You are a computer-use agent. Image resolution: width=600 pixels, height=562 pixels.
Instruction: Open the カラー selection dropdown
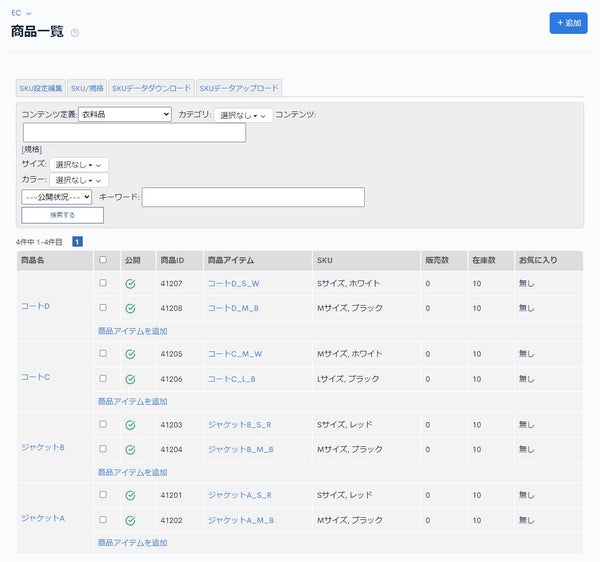tap(79, 180)
